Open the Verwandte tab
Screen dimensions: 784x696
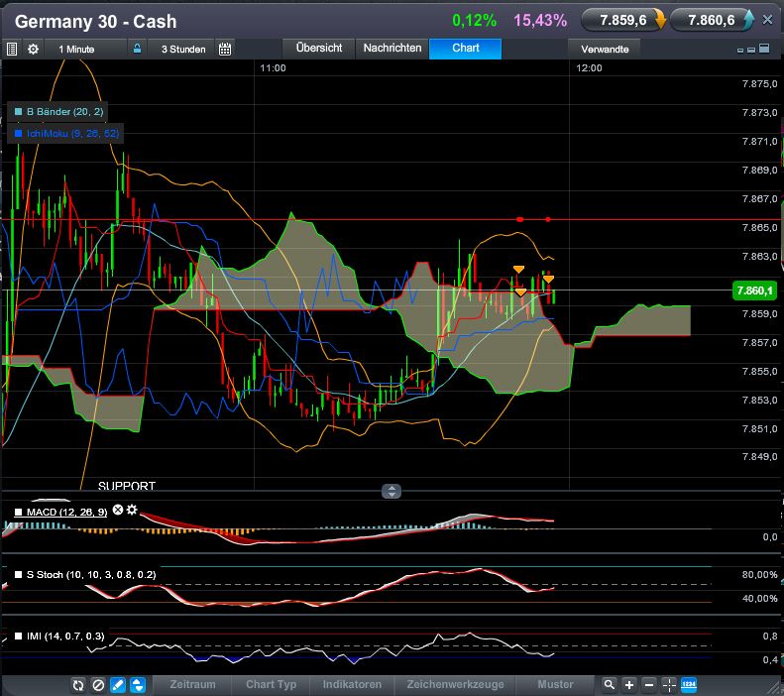click(x=605, y=49)
